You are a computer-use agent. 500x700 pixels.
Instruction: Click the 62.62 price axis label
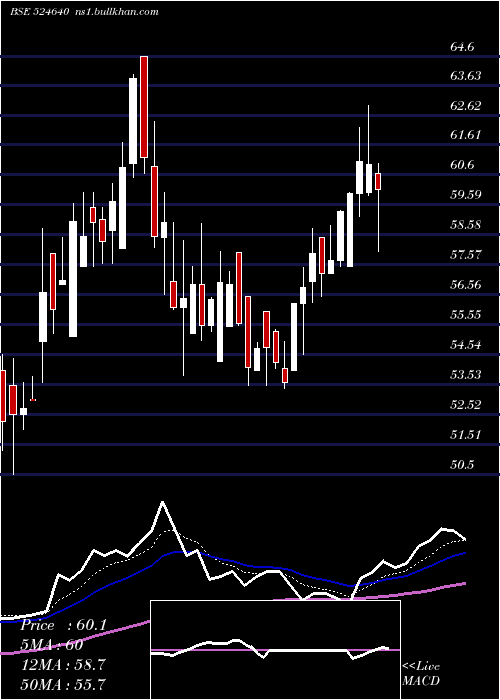466,105
